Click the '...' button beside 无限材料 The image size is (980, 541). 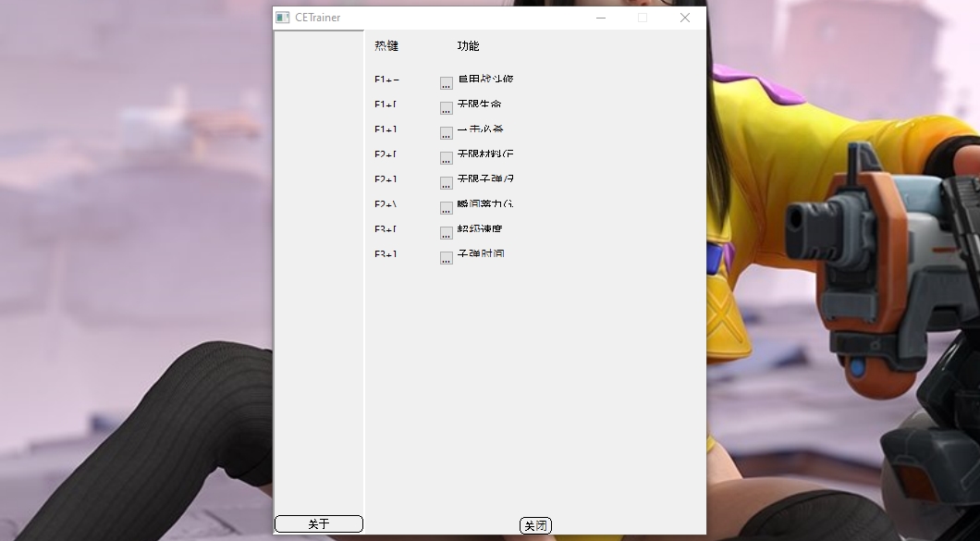pyautogui.click(x=447, y=158)
